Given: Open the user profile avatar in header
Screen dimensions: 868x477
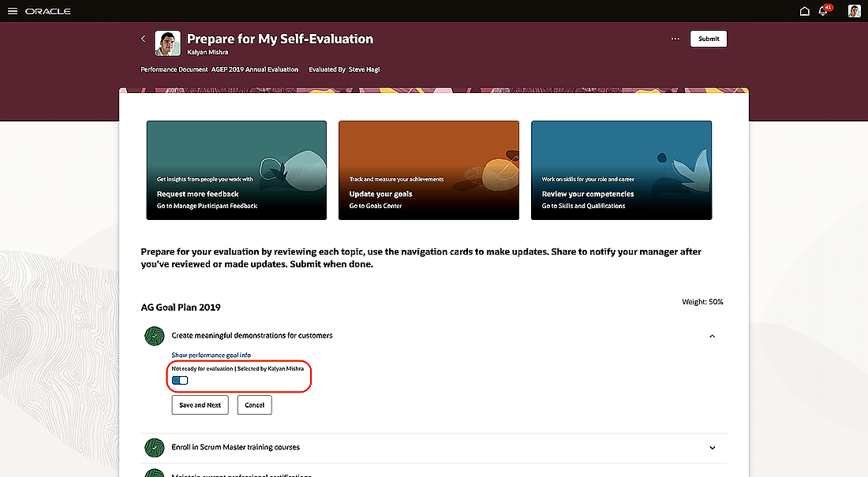Looking at the screenshot, I should click(854, 11).
